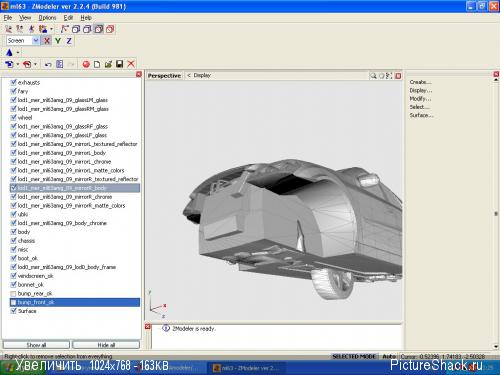Select the Polygons level tool icon

tap(31, 29)
